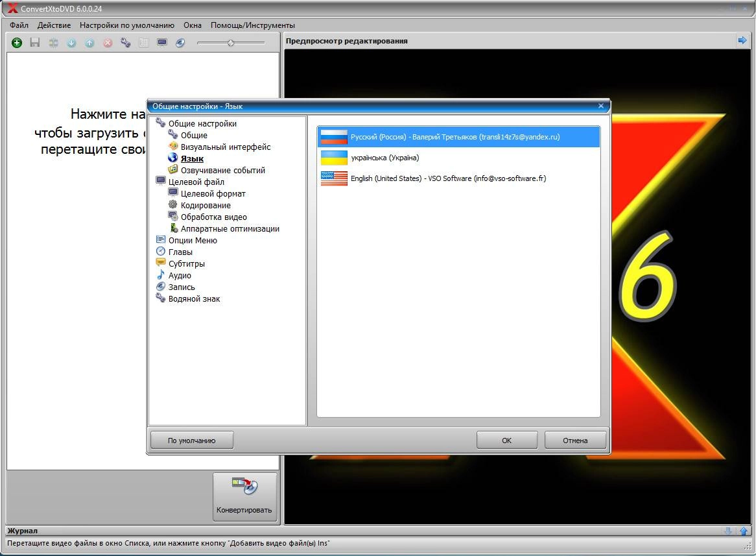The image size is (756, 556).
Task: Click the wrench settings toolbar icon
Action: (x=126, y=43)
